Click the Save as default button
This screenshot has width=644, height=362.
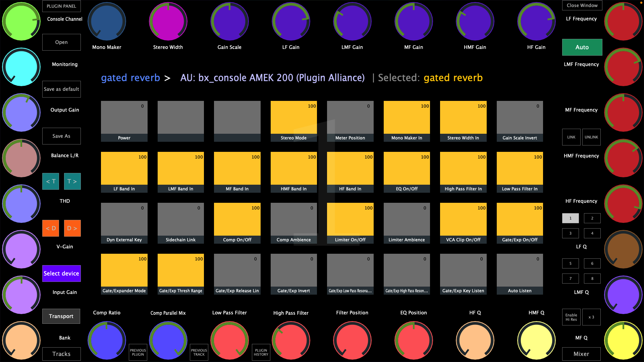(61, 89)
